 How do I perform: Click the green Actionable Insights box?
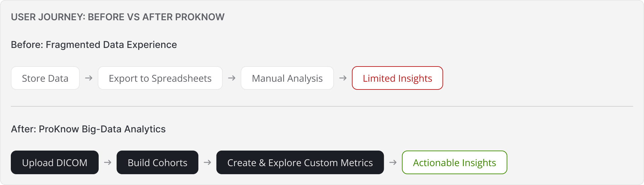(x=454, y=163)
